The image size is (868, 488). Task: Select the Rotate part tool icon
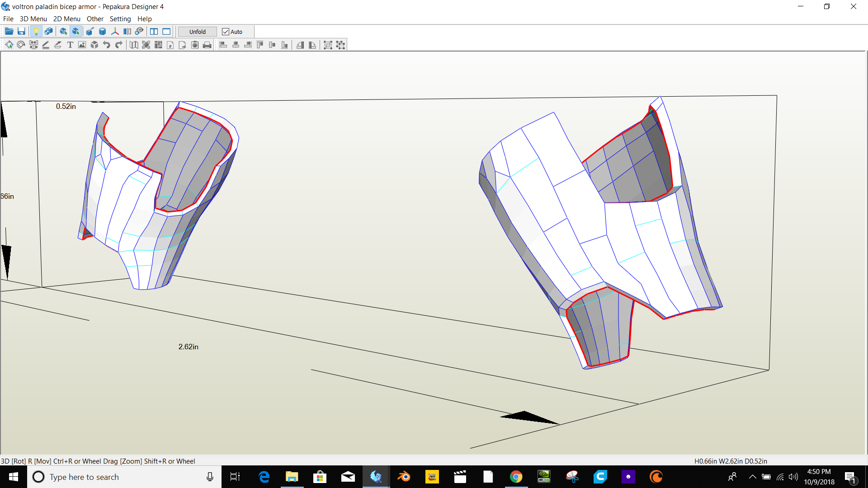pyautogui.click(x=21, y=45)
